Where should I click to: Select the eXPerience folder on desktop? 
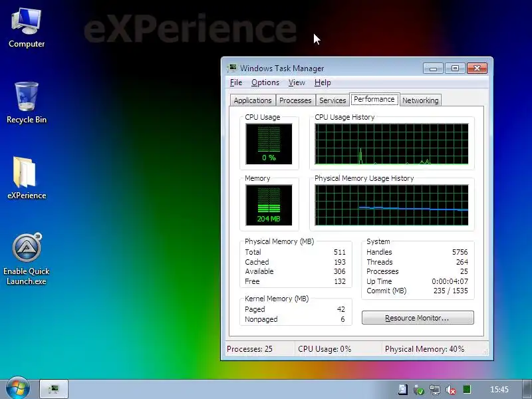point(27,178)
